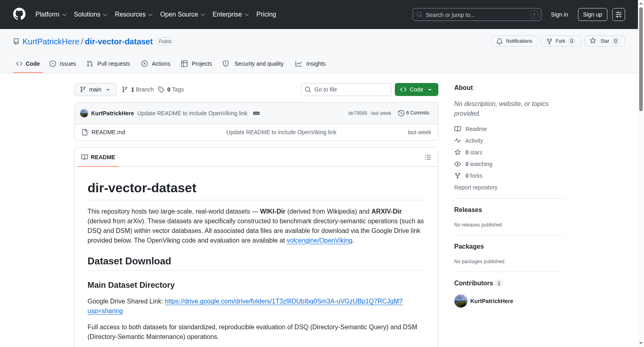Follow the volcengine/OpenViking link

click(320, 240)
